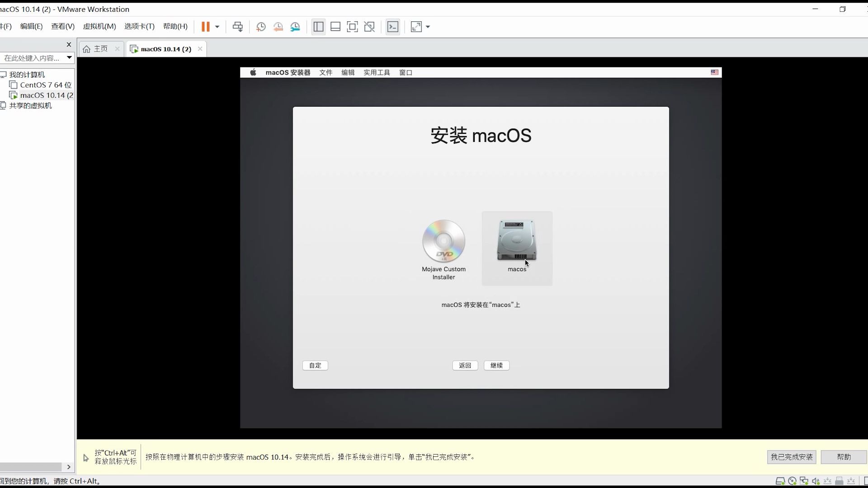Click 自定 to customize installation
Image resolution: width=868 pixels, height=488 pixels.
(315, 365)
